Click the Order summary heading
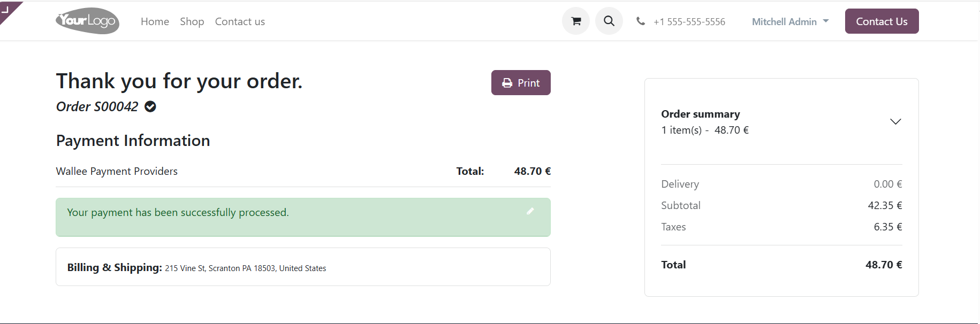This screenshot has width=980, height=324. tap(700, 114)
